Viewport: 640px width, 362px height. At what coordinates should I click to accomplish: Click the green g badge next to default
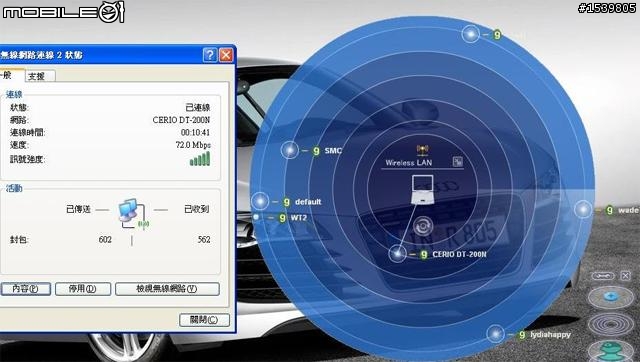pyautogui.click(x=287, y=202)
